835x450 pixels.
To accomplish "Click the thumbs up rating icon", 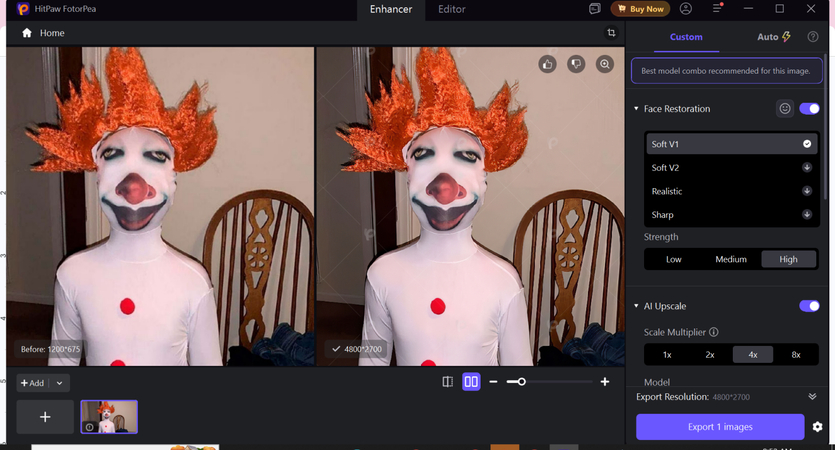I will 547,64.
